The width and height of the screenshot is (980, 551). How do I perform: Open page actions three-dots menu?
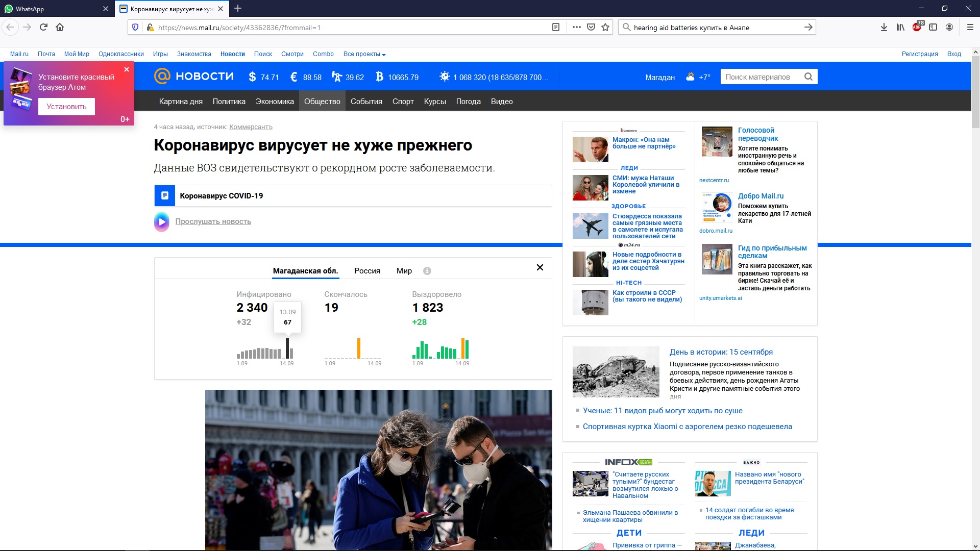576,28
